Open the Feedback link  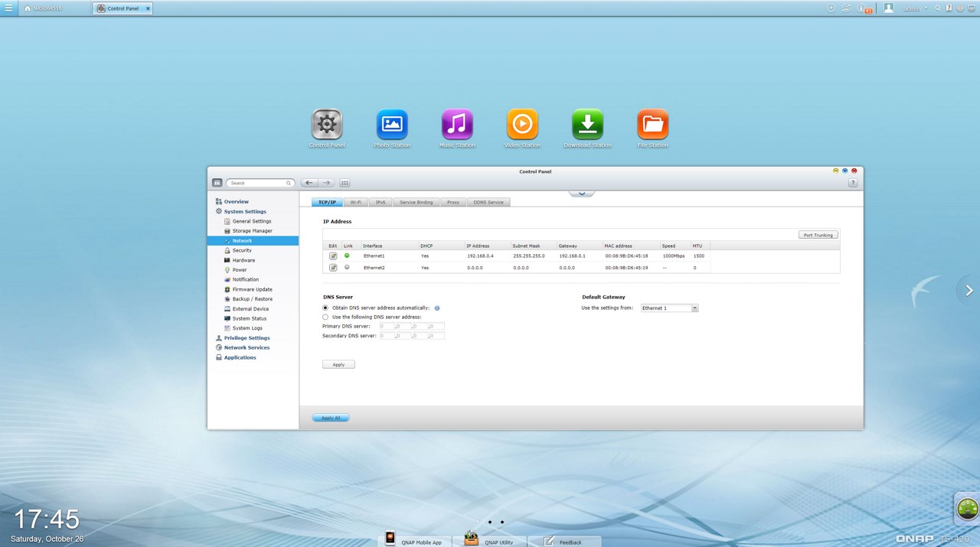coord(564,542)
